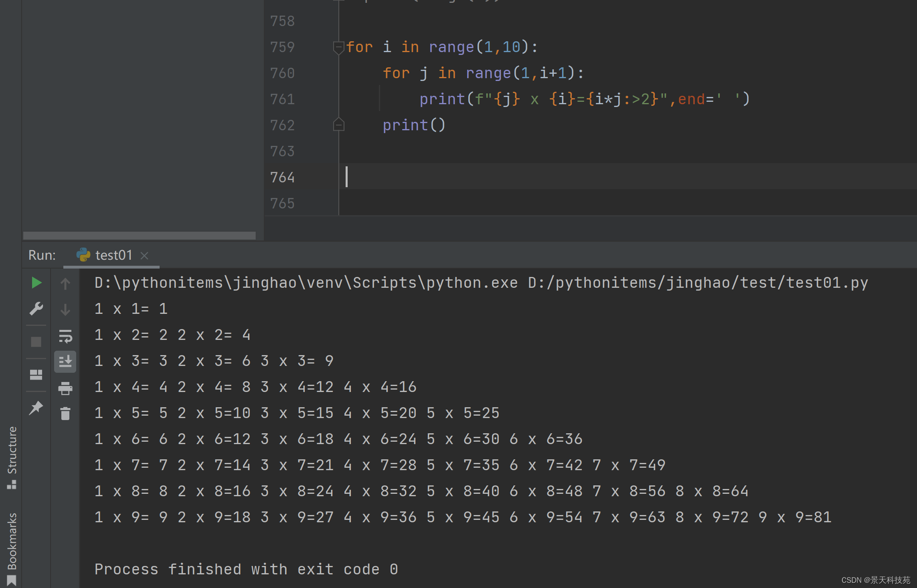Click Restore Layout icon in Run panel
Screen dimensions: 917x588
36,375
